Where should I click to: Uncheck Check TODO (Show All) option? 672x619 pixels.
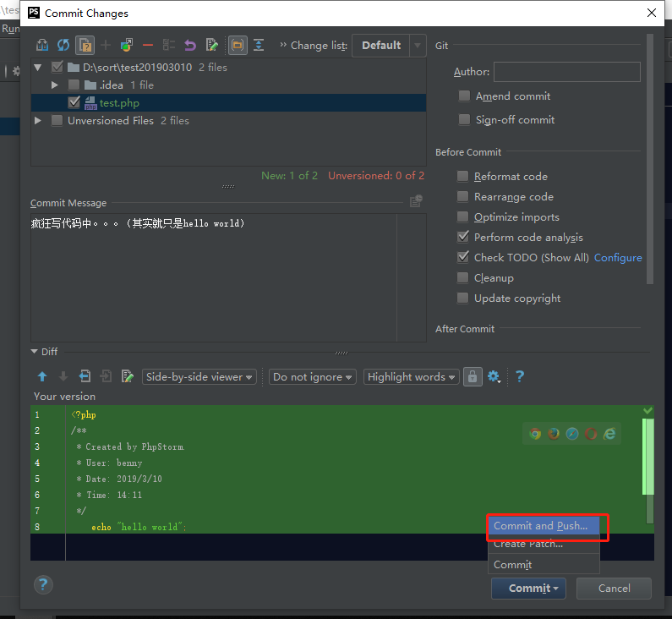click(463, 257)
